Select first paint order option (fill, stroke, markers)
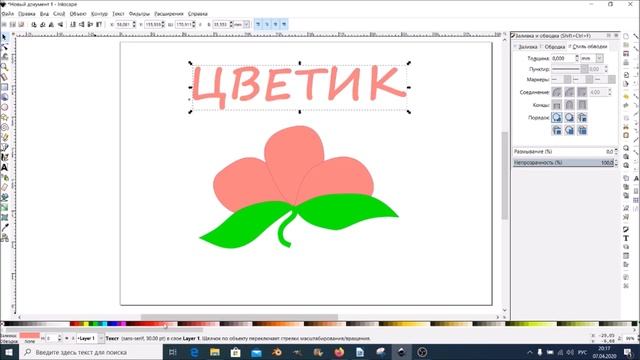The image size is (640, 360). [x=557, y=118]
